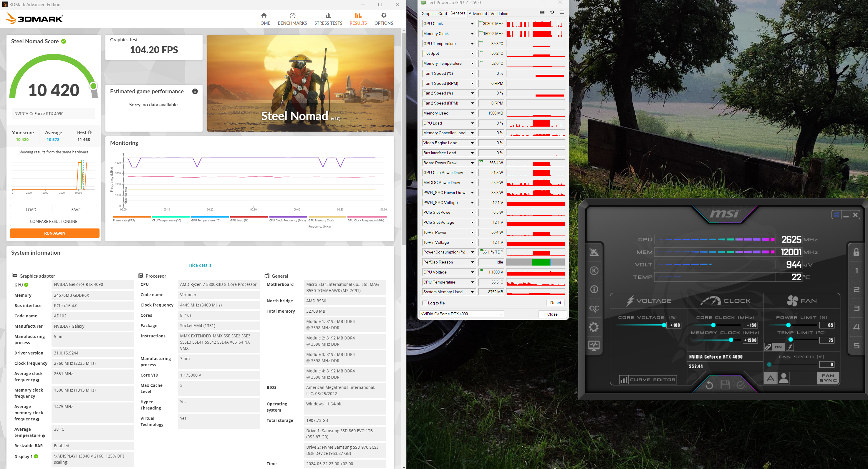The image size is (868, 469).
Task: Toggle the Fan Sync button
Action: click(828, 378)
